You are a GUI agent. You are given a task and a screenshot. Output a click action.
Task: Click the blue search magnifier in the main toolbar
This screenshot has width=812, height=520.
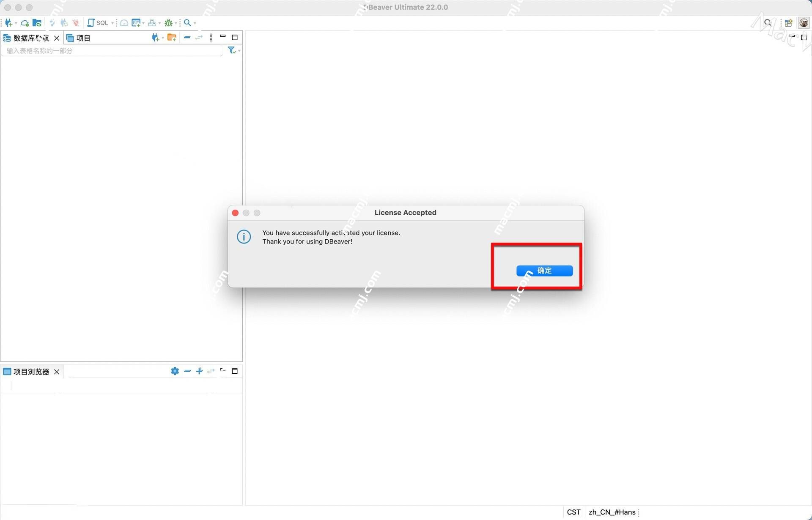click(187, 23)
